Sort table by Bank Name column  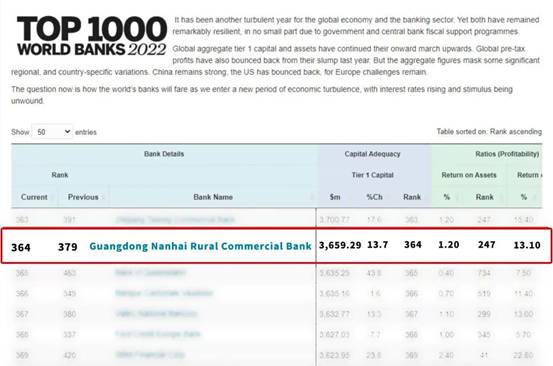213,197
